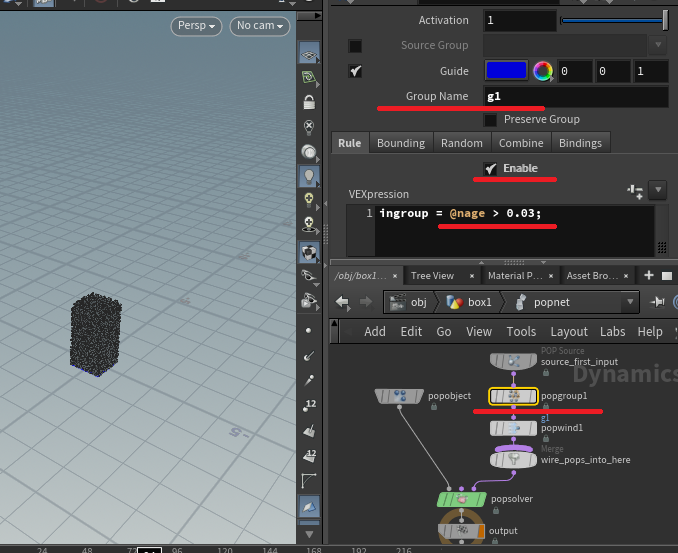Add a new pane tab with plus
The image size is (678, 553).
649,275
